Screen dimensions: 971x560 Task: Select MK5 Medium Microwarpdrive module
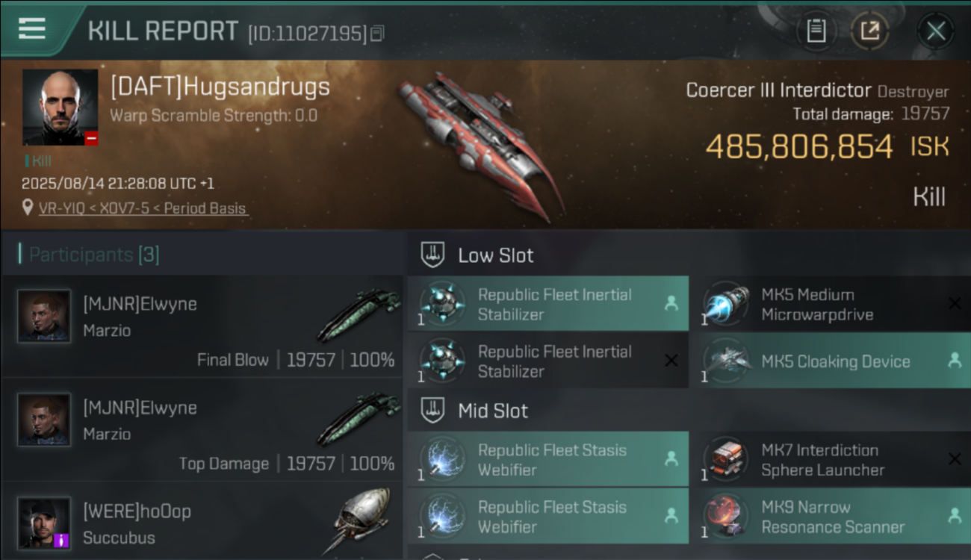tap(831, 304)
